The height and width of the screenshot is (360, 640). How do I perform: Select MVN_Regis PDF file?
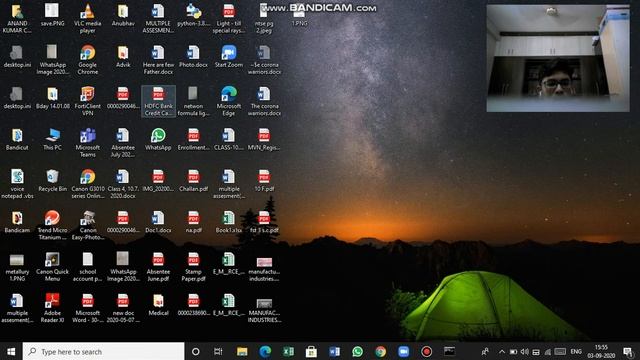pos(264,140)
